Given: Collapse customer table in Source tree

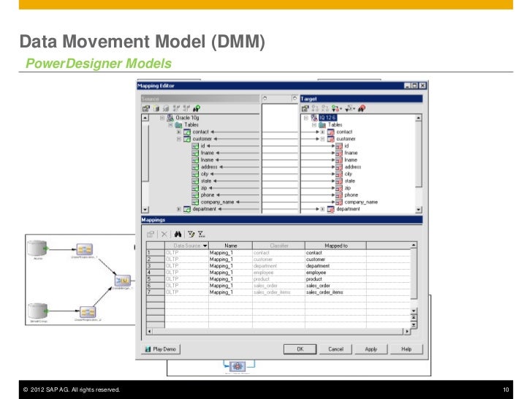Looking at the screenshot, I should coord(179,139).
